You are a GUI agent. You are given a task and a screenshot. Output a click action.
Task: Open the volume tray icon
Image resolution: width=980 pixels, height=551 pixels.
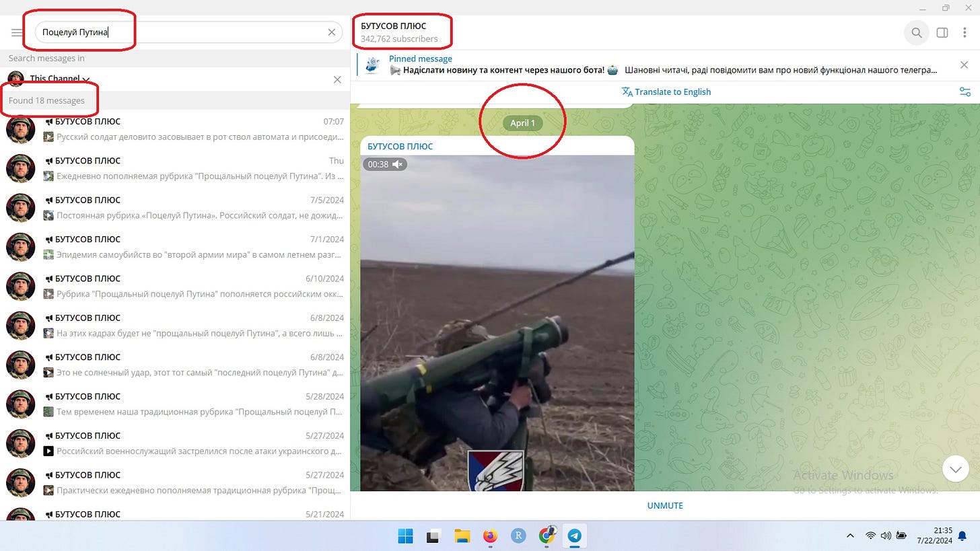tap(886, 536)
